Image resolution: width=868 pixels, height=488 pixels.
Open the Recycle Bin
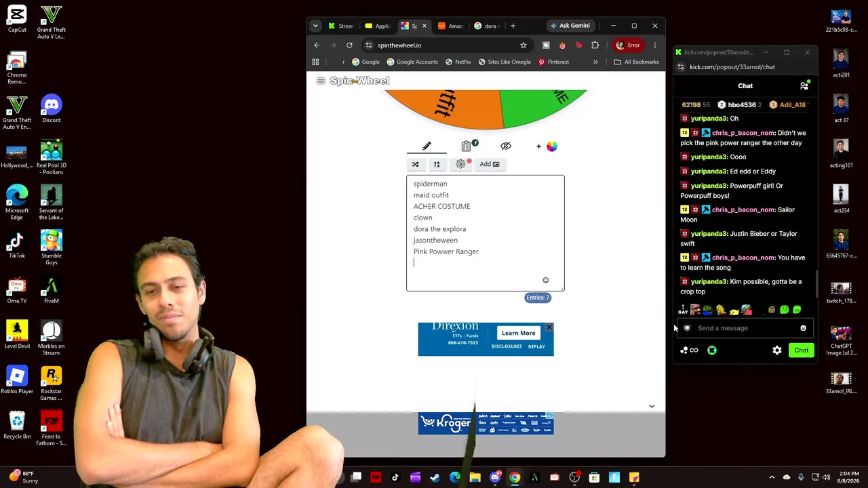pyautogui.click(x=17, y=426)
